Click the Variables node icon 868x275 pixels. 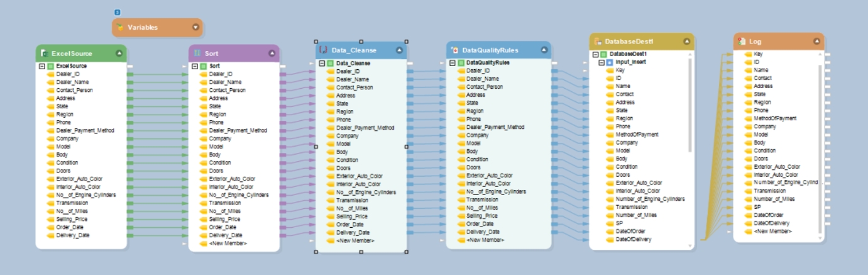pos(120,27)
